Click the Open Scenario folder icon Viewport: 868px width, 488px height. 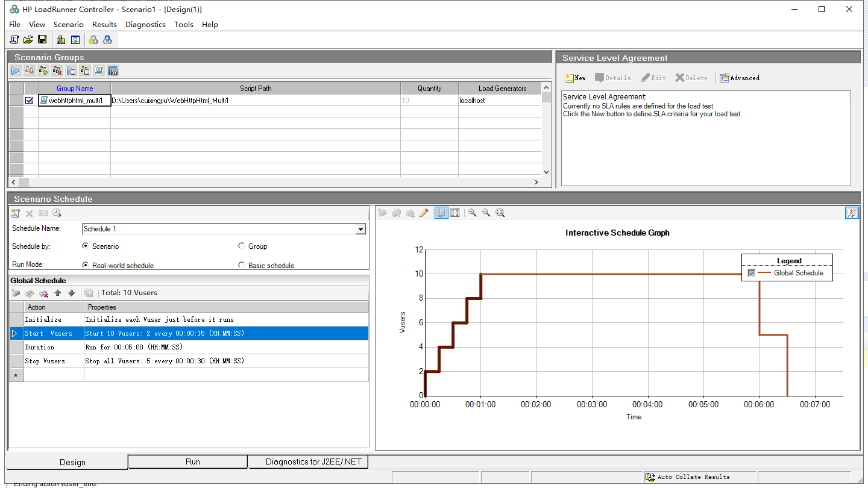[x=28, y=40]
